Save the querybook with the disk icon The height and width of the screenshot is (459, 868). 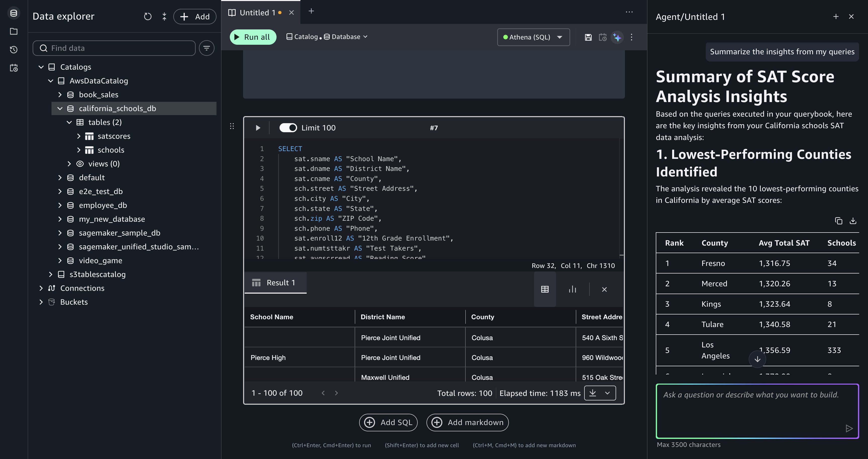[x=588, y=37]
